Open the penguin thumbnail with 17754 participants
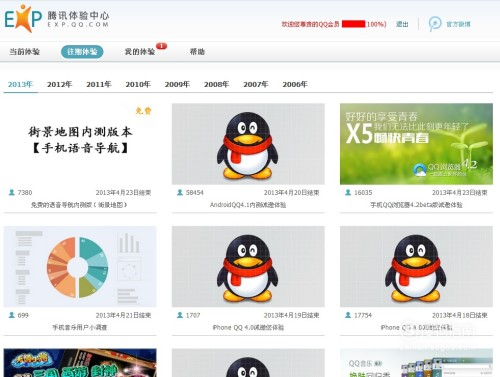This screenshot has width=500, height=377. click(x=416, y=267)
